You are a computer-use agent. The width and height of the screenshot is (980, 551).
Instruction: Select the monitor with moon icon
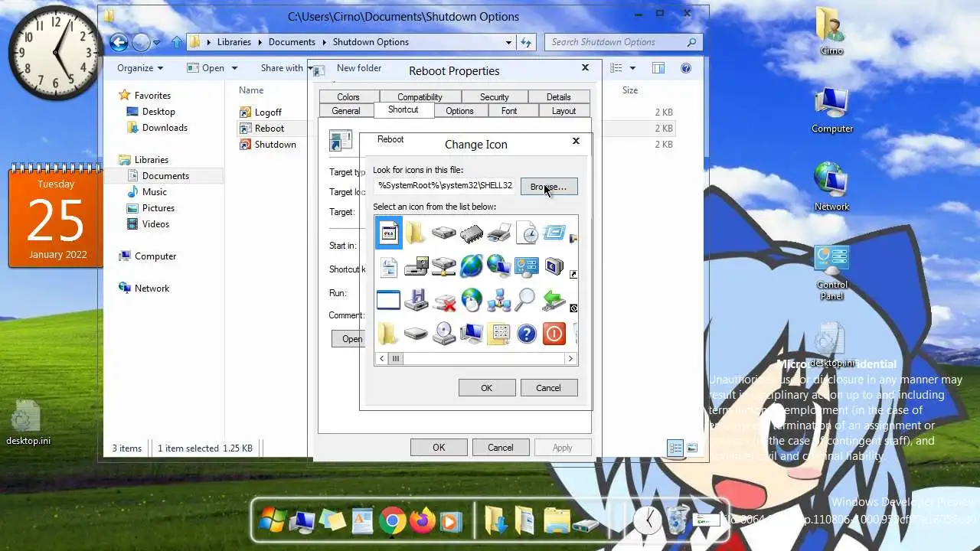coord(554,266)
